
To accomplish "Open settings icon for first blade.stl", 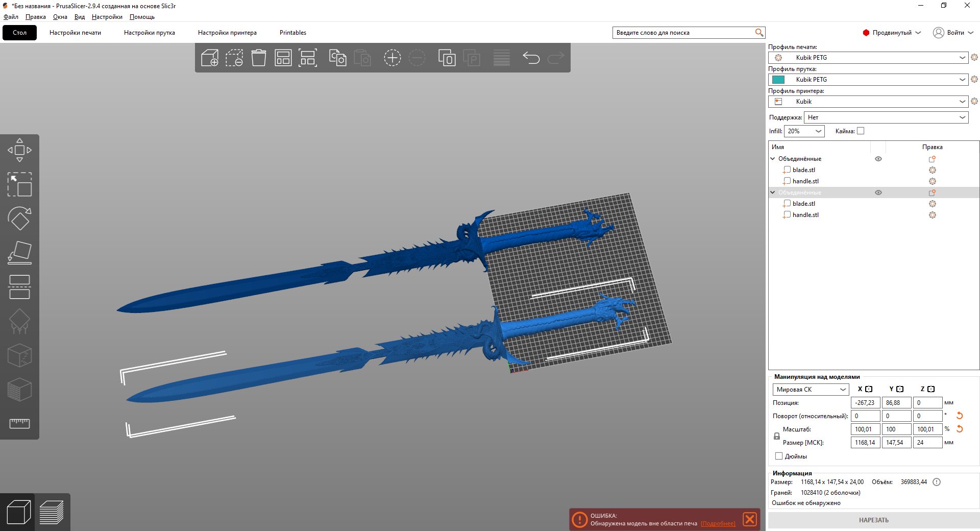I will (933, 170).
